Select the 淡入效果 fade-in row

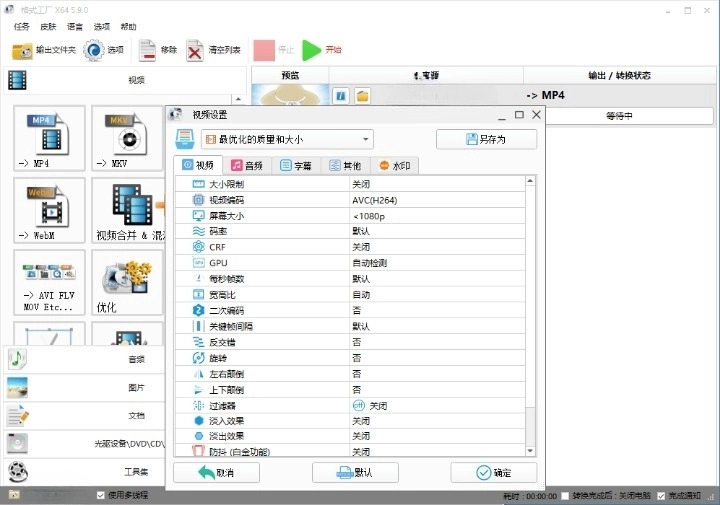350,421
